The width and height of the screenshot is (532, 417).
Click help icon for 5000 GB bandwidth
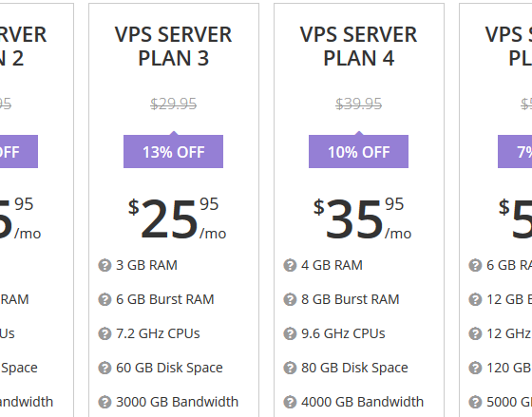tap(475, 402)
